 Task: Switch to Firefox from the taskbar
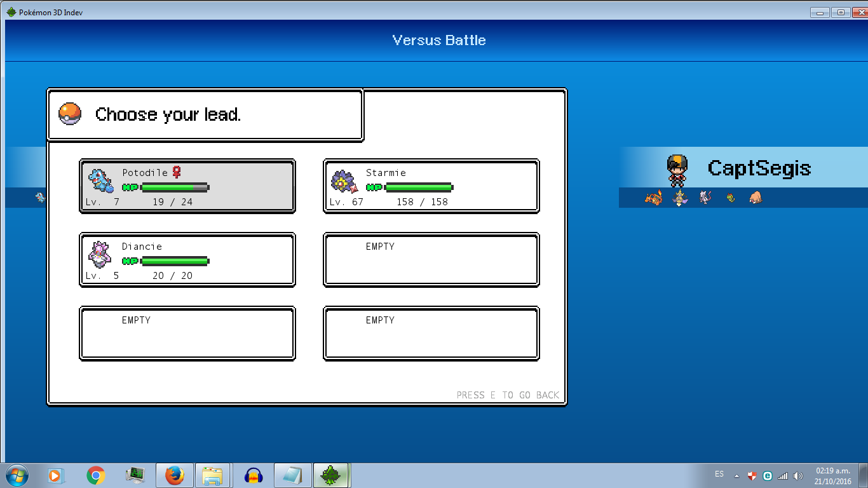point(174,475)
